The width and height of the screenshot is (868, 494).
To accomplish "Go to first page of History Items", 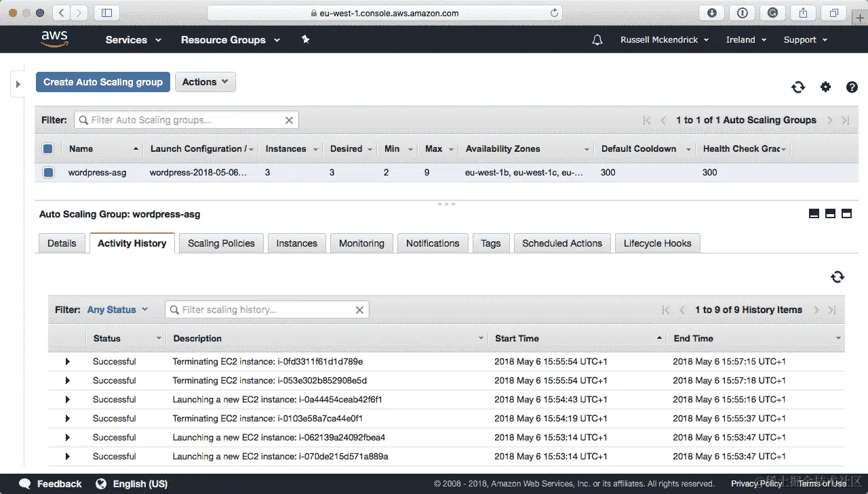I will tap(666, 310).
